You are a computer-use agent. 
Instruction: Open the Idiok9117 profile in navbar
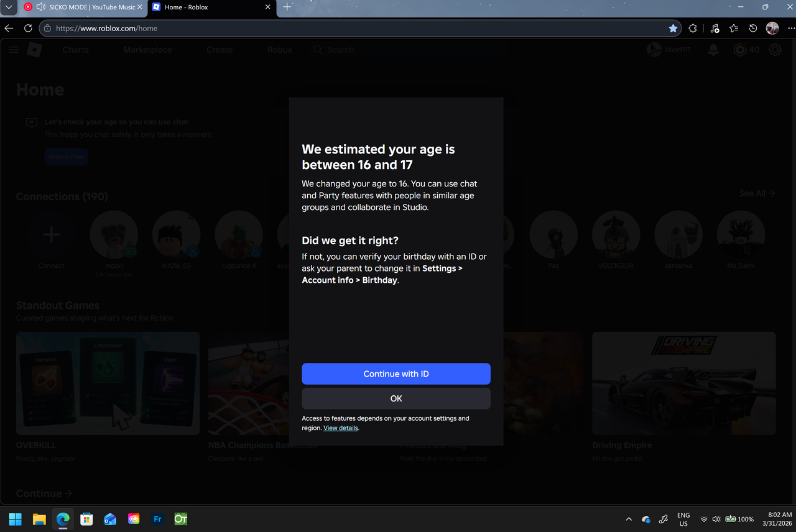click(669, 50)
